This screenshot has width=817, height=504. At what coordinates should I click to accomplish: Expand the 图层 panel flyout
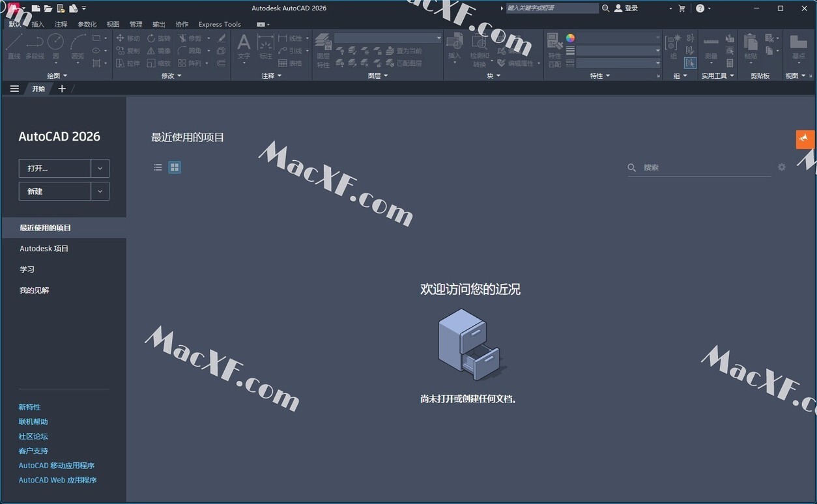[378, 76]
